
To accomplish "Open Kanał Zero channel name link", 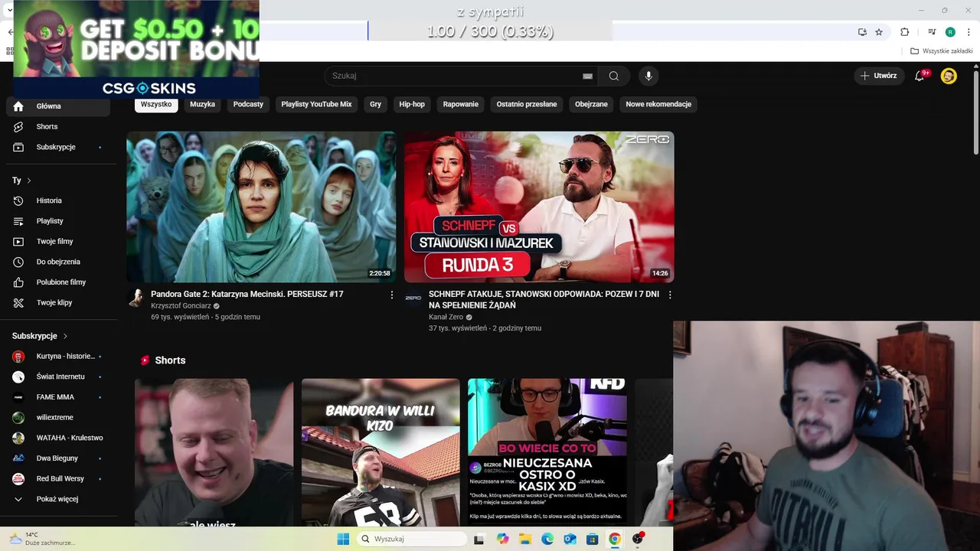I will pos(446,317).
